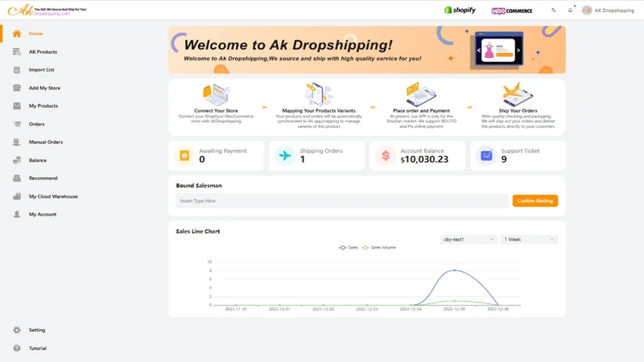Click the Recommend sidebar icon
644x362 pixels.
coord(17,178)
